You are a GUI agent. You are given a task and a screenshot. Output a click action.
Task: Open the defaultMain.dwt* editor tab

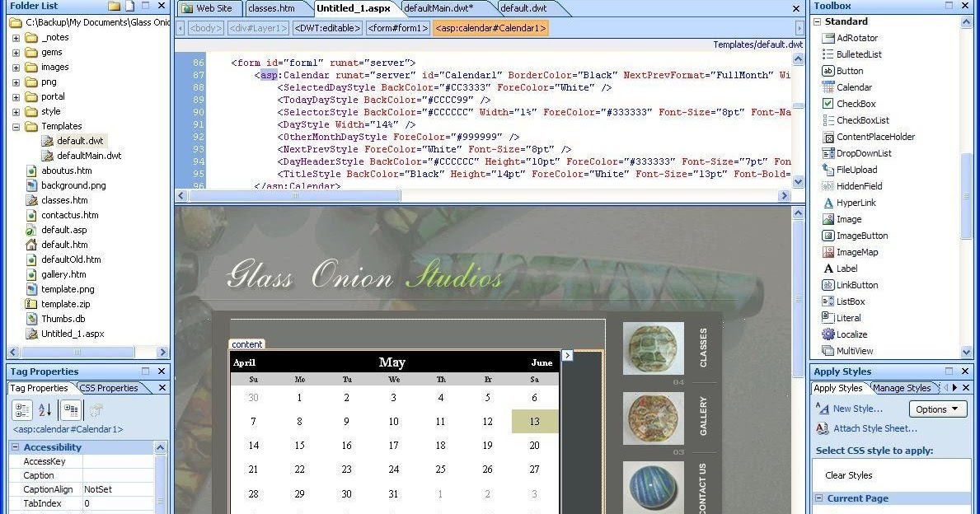pos(438,7)
